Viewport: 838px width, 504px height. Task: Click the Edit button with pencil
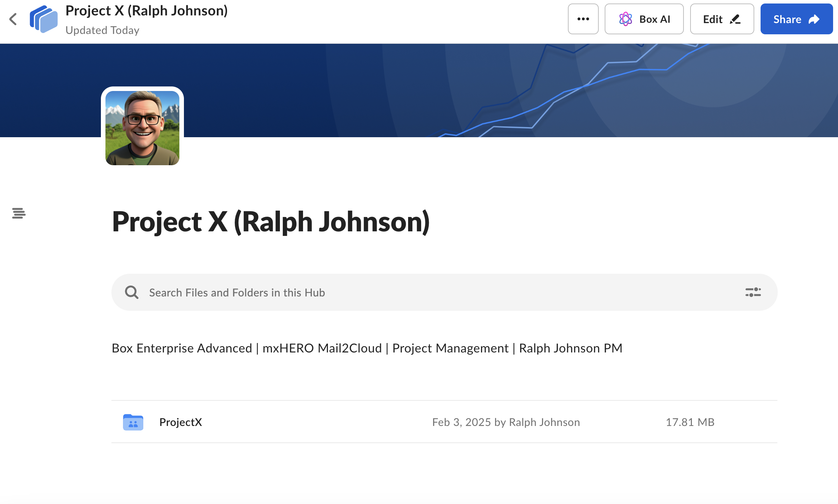pyautogui.click(x=722, y=19)
